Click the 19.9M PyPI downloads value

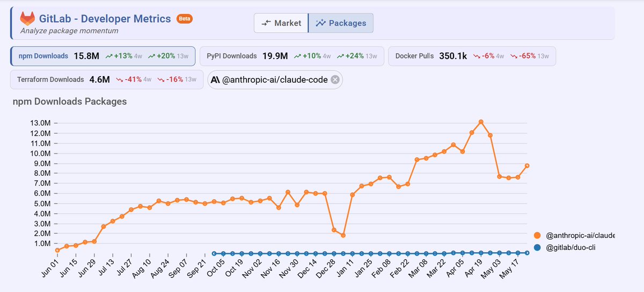coord(275,56)
